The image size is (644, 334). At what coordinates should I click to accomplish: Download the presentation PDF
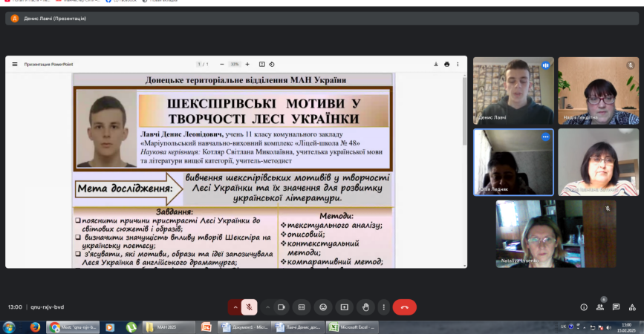point(435,65)
